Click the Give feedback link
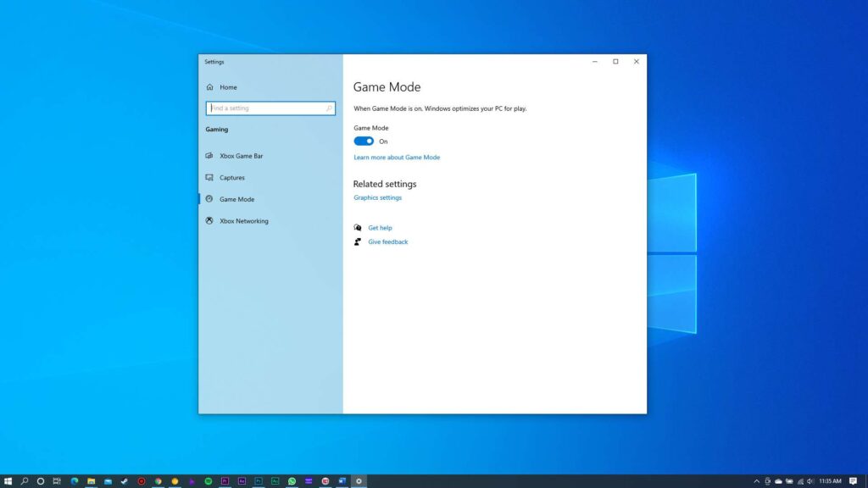Viewport: 868px width, 488px height. click(387, 241)
